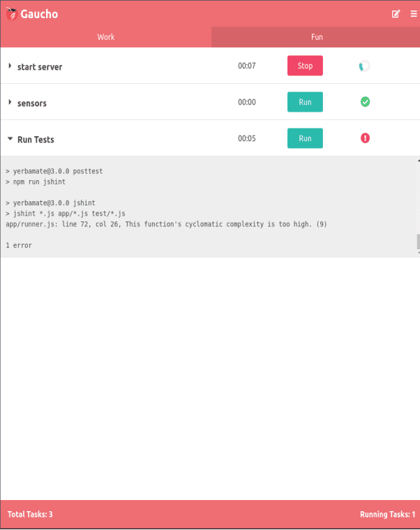Switch to the Work tab
Viewport: 420px width, 530px height.
coord(105,37)
